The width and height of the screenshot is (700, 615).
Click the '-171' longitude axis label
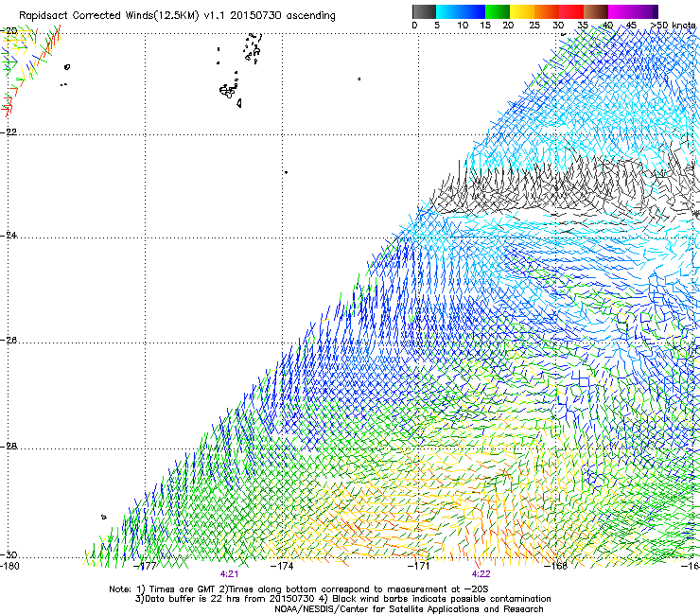coord(419,566)
